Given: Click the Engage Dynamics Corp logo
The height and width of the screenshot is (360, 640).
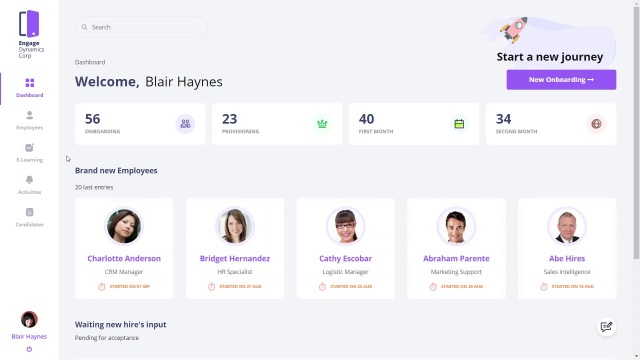Looking at the screenshot, I should tap(29, 34).
